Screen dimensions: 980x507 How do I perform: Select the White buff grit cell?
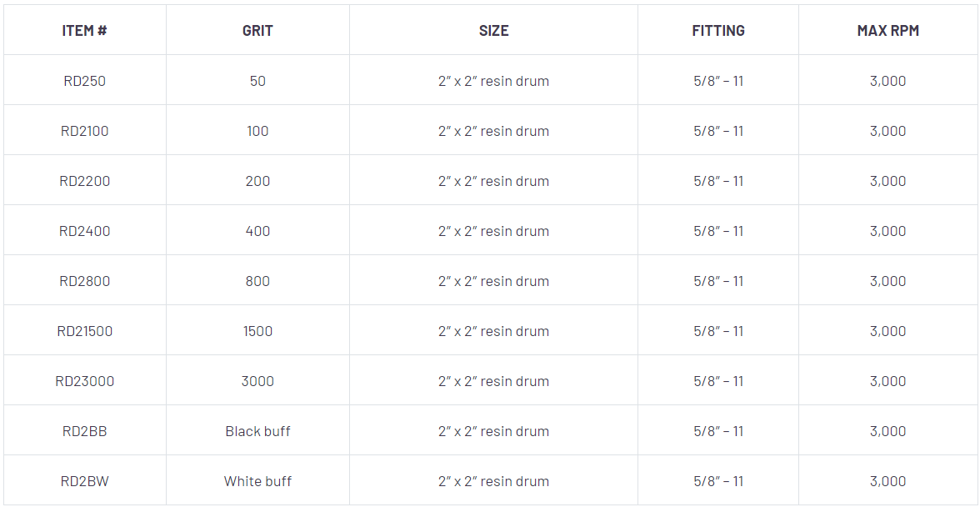[x=257, y=481]
